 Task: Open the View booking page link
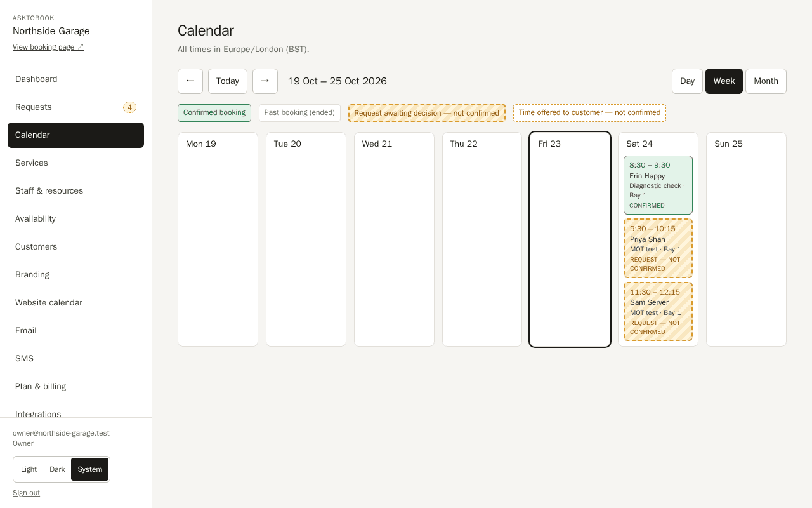(48, 47)
